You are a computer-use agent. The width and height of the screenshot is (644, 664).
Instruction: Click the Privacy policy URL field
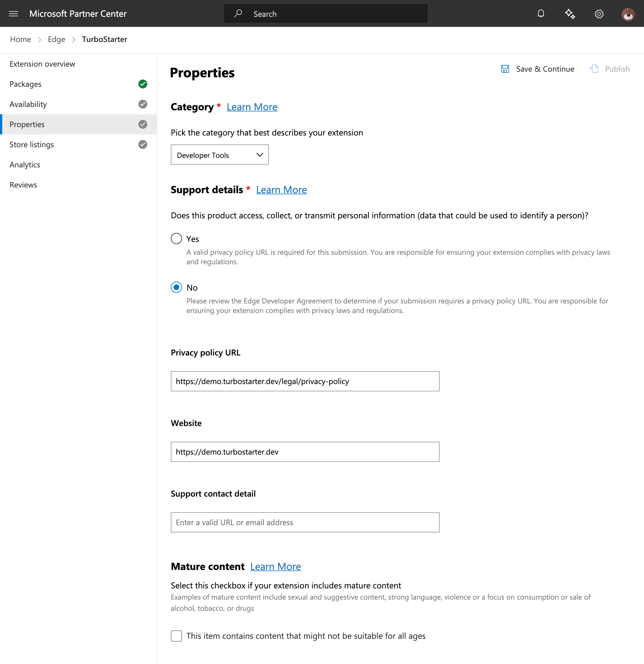click(305, 381)
